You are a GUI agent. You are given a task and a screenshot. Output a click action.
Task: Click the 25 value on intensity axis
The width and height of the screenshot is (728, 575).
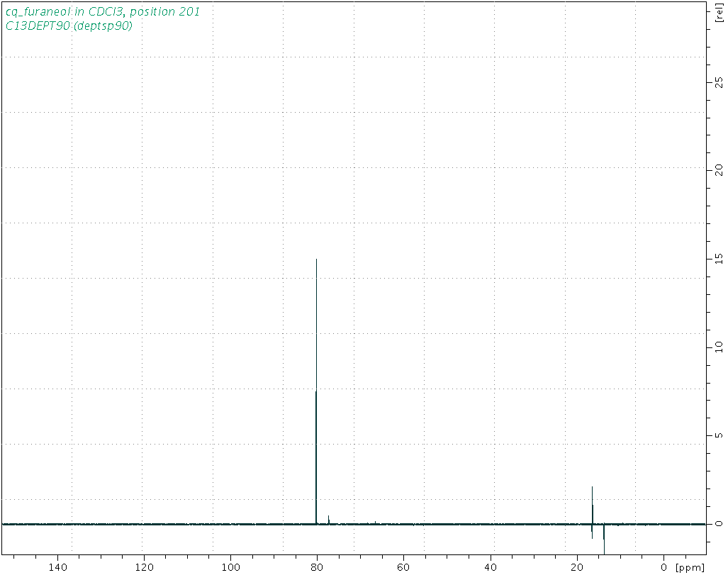719,83
